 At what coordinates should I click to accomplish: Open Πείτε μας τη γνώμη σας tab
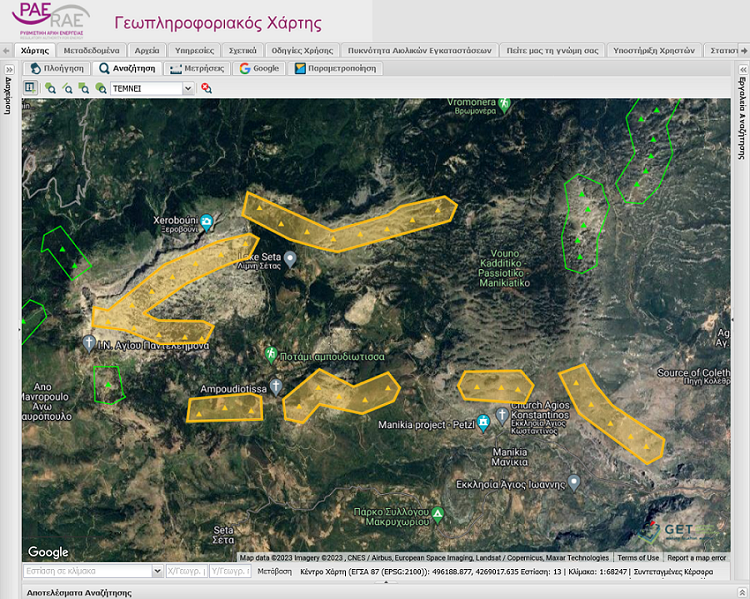coord(552,50)
